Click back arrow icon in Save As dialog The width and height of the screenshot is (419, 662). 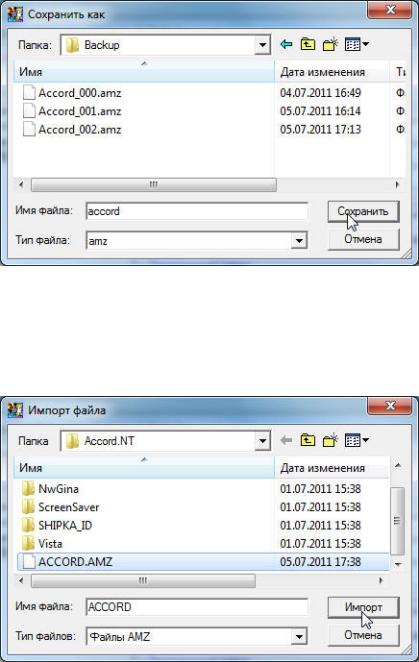(286, 44)
